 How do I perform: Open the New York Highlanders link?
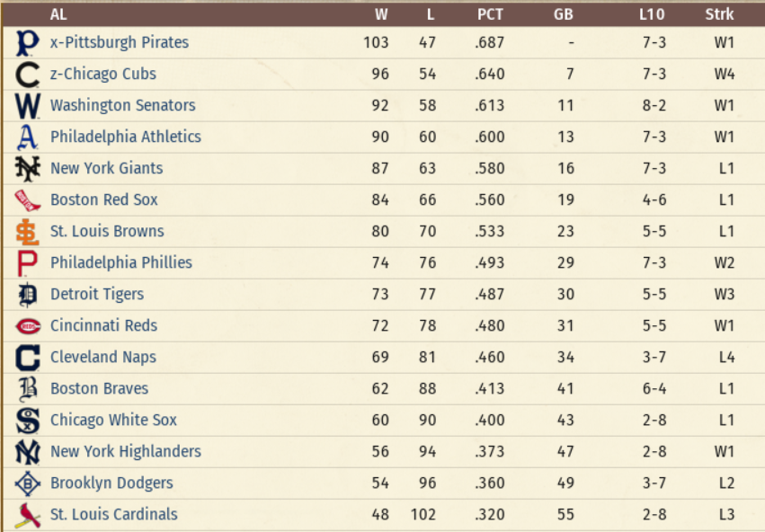coord(125,451)
